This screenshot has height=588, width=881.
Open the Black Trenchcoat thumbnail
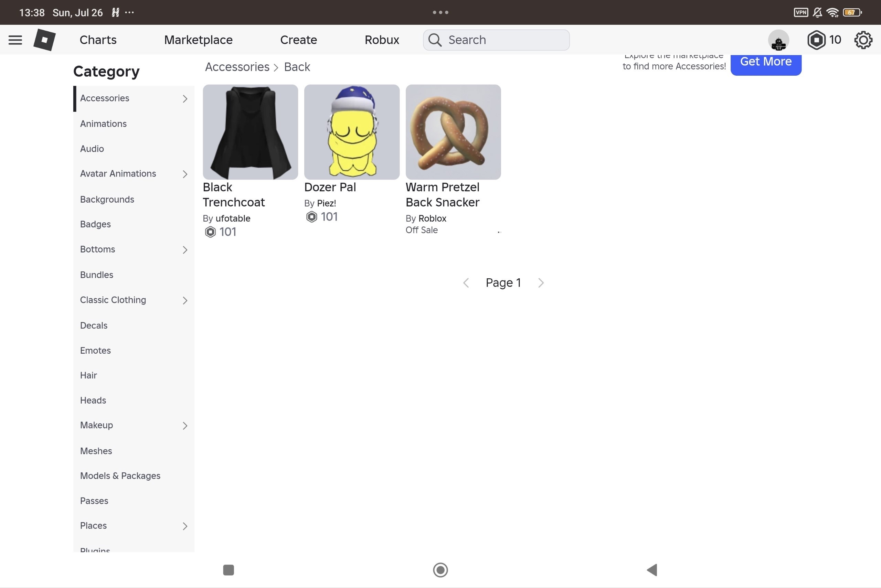point(250,132)
